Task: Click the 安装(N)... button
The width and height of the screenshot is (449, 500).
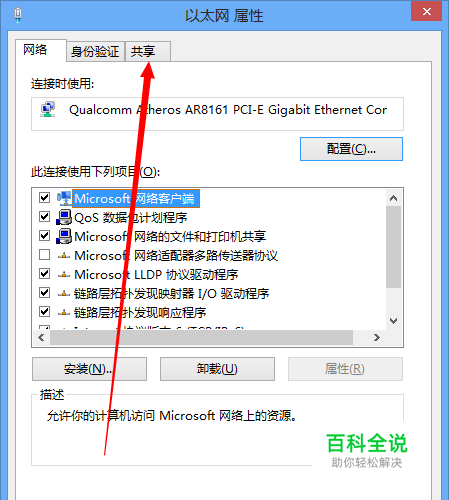Action: click(89, 369)
